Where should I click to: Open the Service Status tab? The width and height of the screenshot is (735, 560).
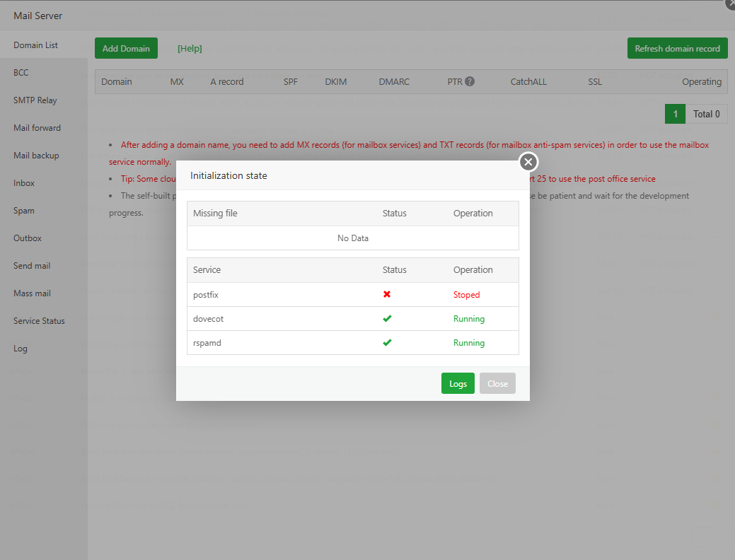click(39, 321)
